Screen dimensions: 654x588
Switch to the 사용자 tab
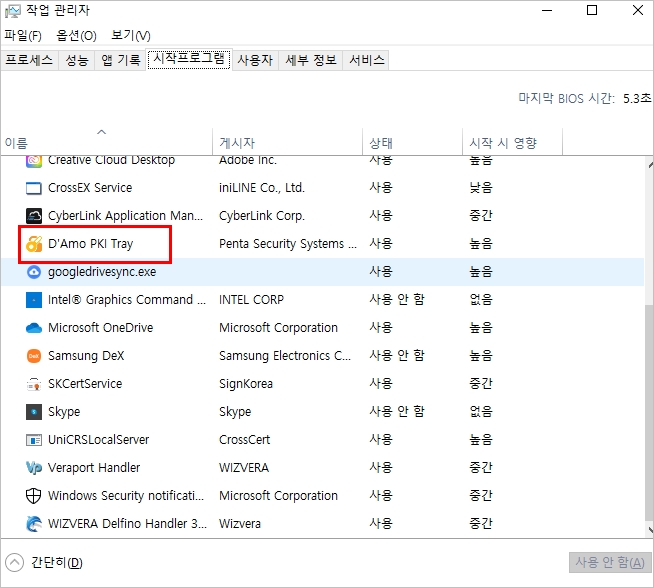[x=255, y=60]
